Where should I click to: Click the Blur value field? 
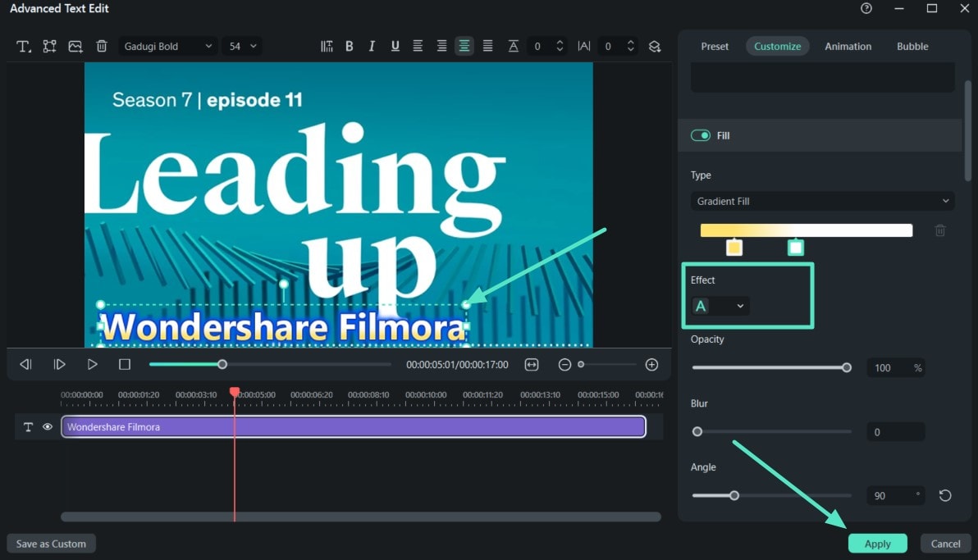coord(895,431)
